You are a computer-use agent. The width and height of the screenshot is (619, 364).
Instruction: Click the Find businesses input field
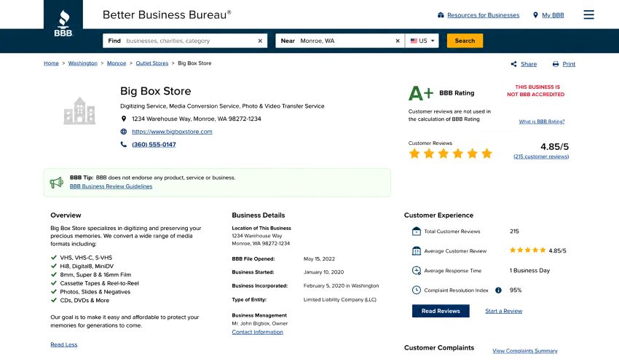click(x=185, y=41)
